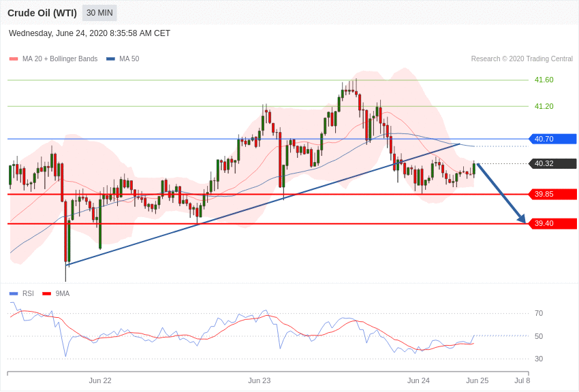Click the 30 MIN timeframe badge
The image size is (579, 392).
coord(99,13)
